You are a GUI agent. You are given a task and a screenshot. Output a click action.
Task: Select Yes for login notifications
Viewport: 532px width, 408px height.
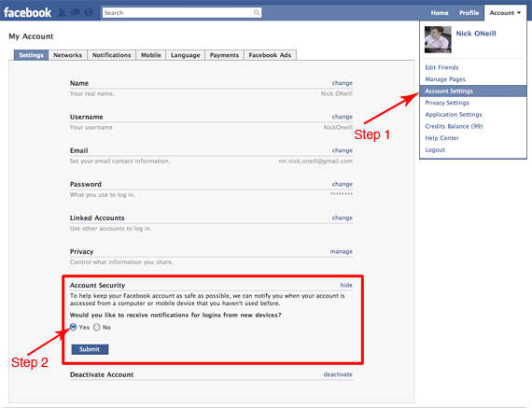point(74,327)
